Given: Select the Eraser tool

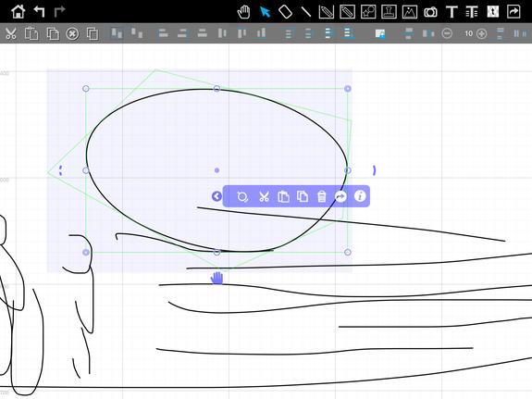Looking at the screenshot, I should coord(285,12).
